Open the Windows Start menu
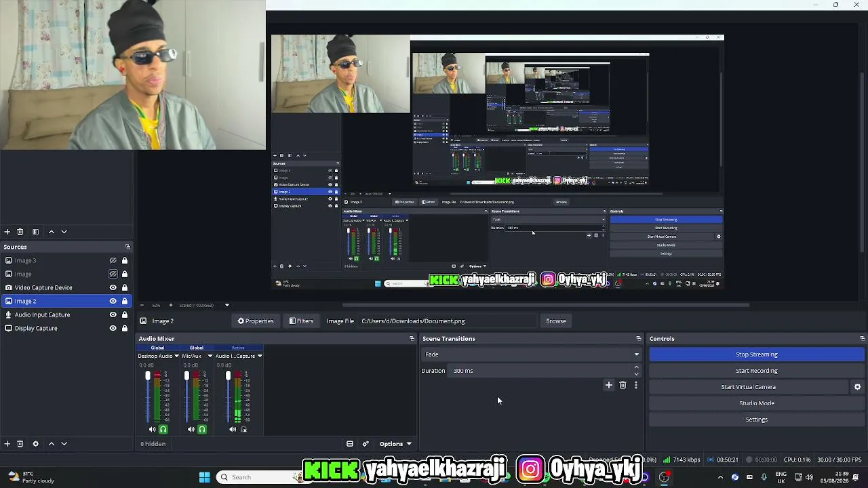Screen dimensions: 868x488 [x=204, y=477]
